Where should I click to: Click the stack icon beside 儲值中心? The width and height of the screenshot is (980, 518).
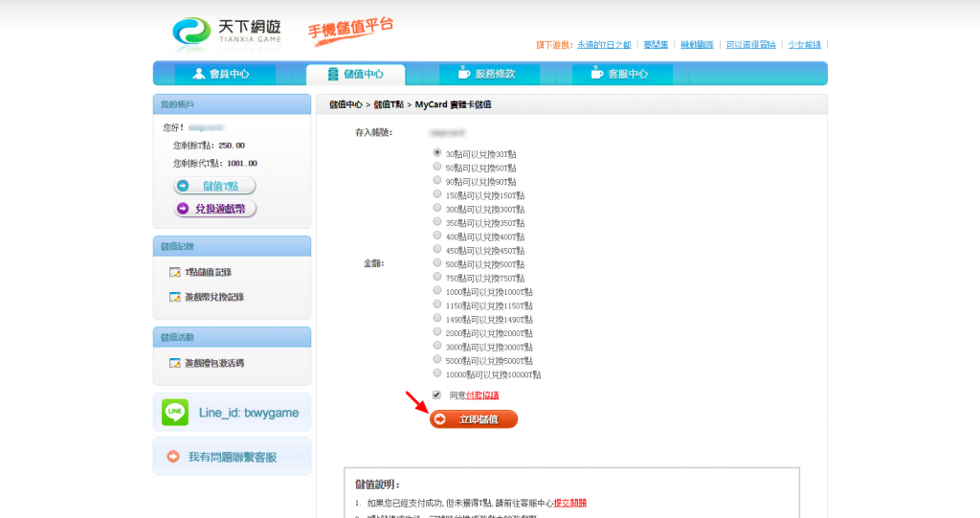point(333,74)
